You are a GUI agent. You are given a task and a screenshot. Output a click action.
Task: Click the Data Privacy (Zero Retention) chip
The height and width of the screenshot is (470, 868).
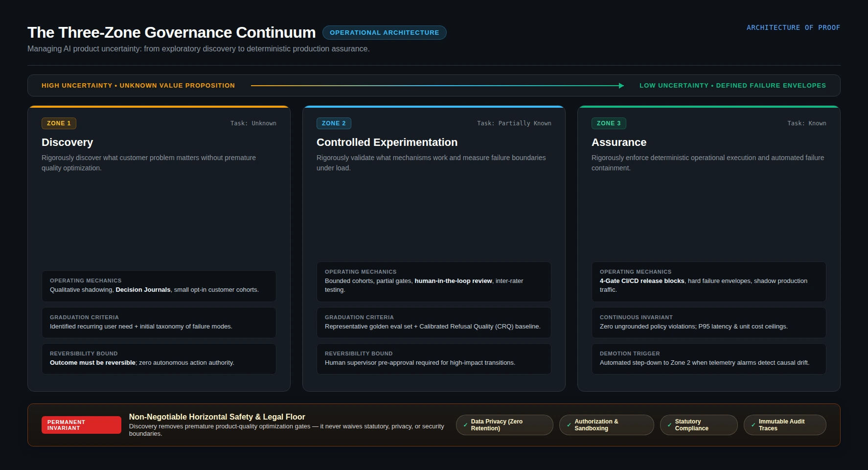pyautogui.click(x=504, y=425)
